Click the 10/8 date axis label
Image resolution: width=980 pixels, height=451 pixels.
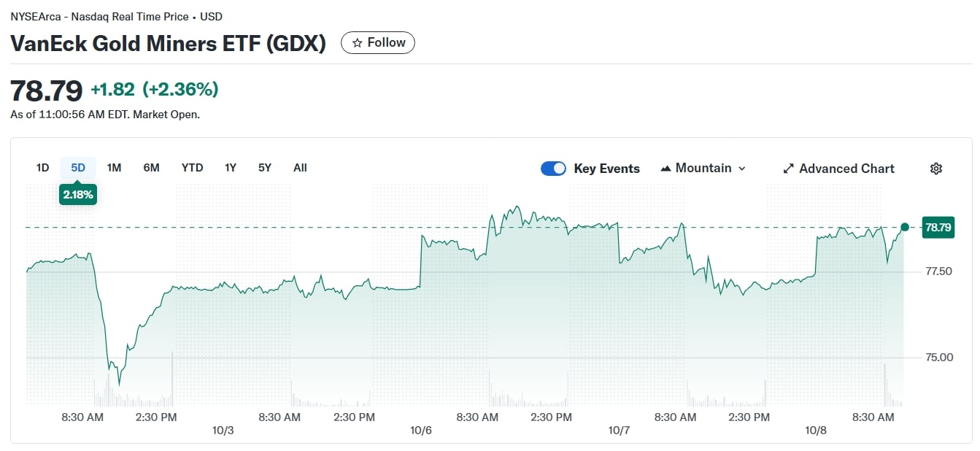pos(816,431)
